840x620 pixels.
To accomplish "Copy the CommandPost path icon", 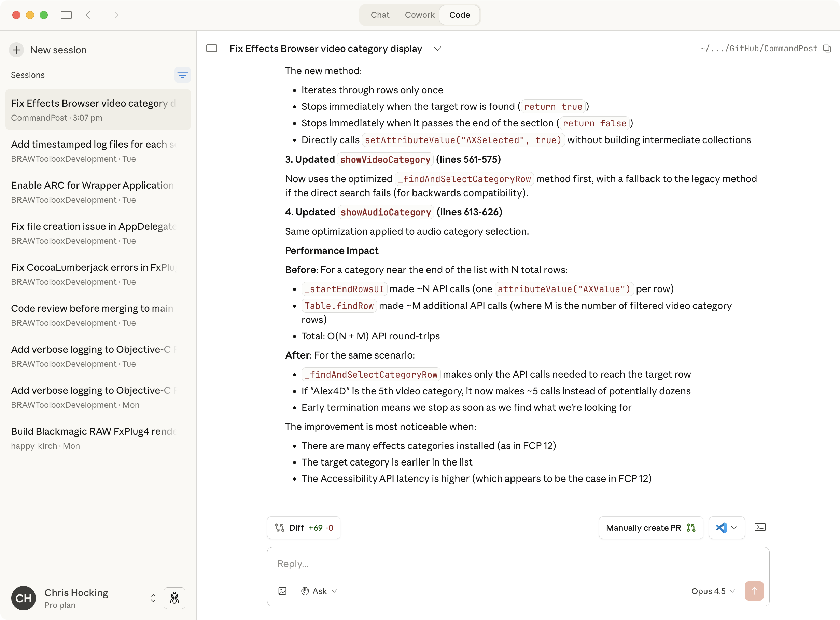I will pyautogui.click(x=827, y=49).
